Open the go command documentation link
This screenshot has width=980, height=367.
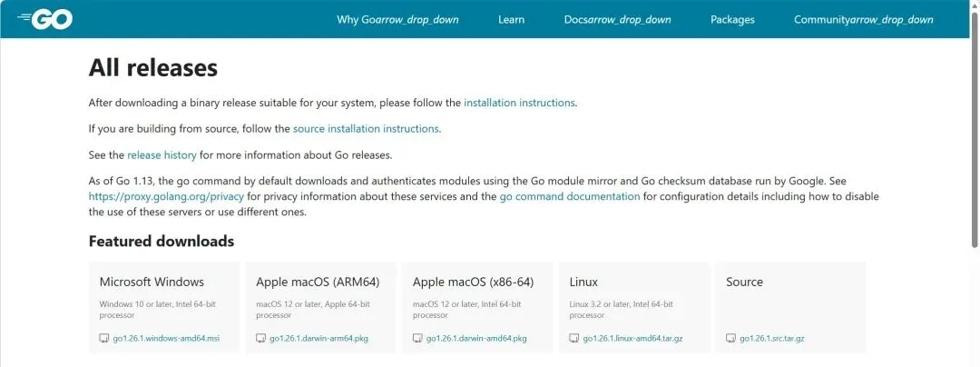(x=569, y=196)
